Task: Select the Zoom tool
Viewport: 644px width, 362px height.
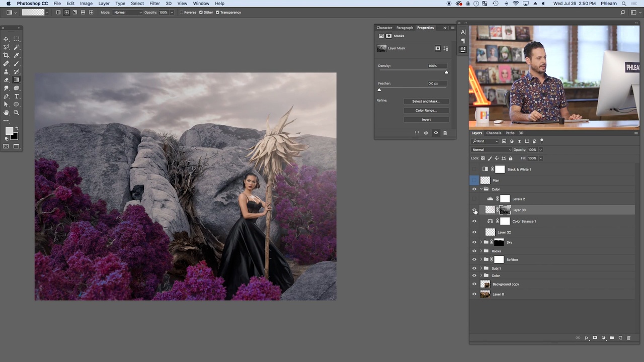Action: [17, 113]
